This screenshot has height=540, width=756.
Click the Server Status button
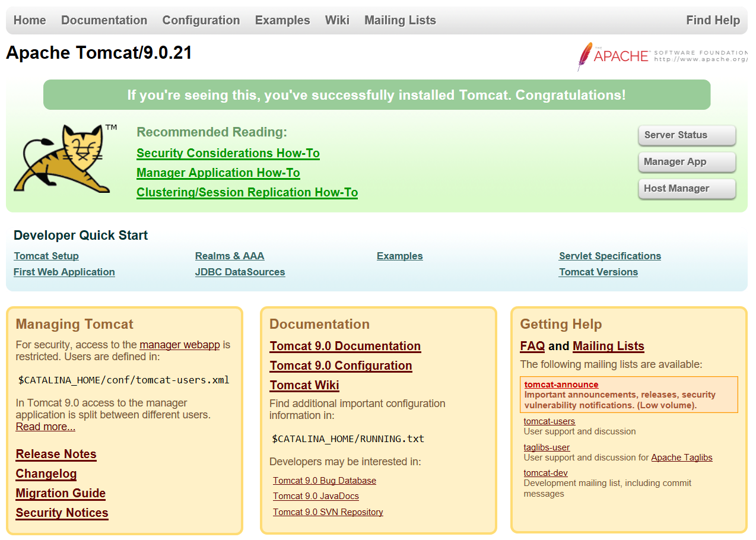[687, 135]
